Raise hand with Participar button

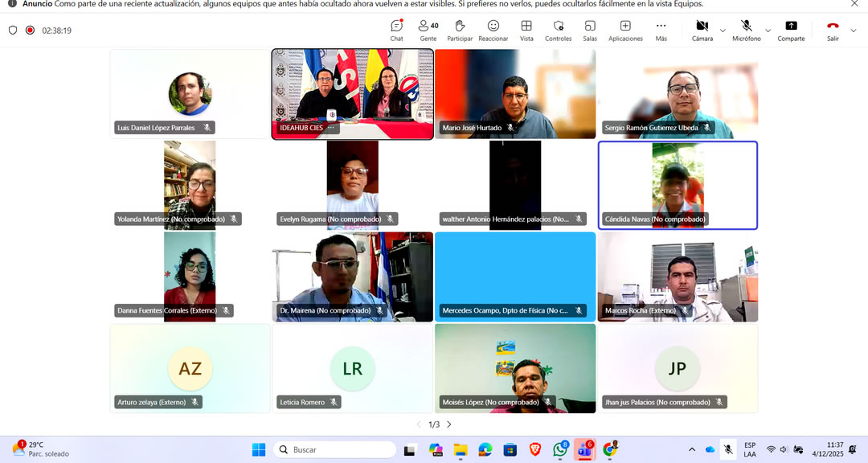pyautogui.click(x=460, y=30)
